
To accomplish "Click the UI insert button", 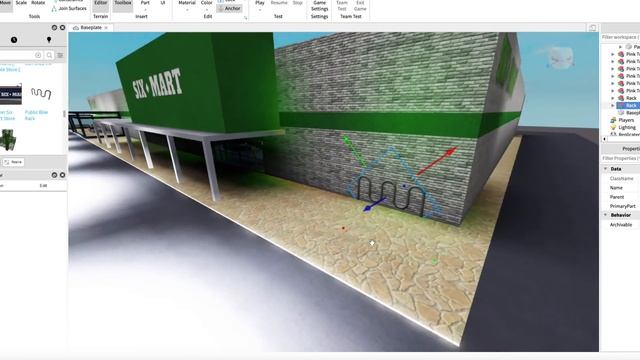I will tap(163, 3).
